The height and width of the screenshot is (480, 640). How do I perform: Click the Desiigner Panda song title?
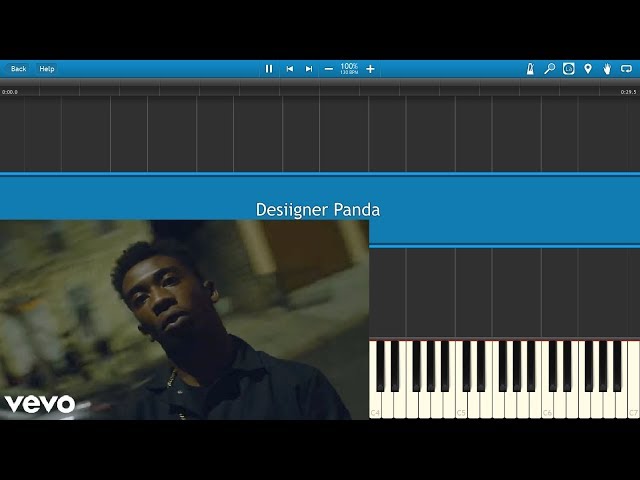point(318,210)
